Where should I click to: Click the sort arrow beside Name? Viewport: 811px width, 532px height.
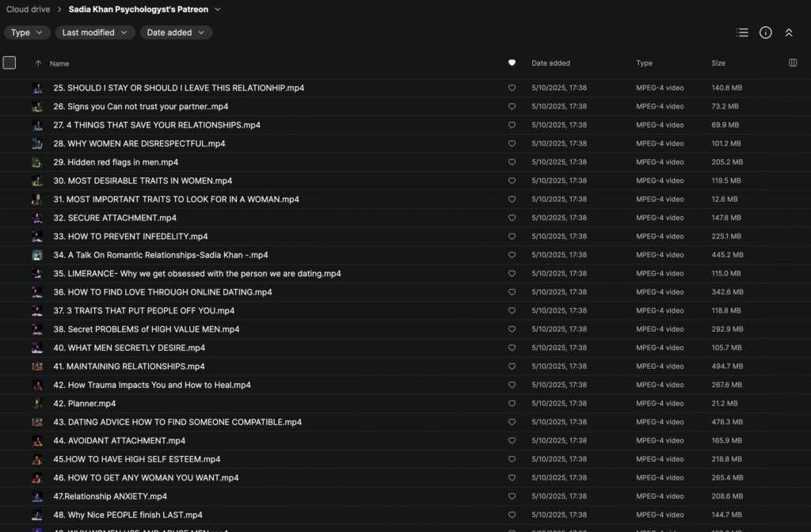point(38,63)
